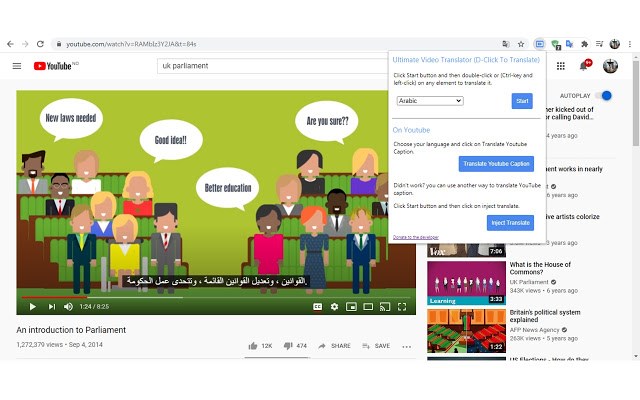Cast the video to a TV
The height and width of the screenshot is (400, 640).
(385, 307)
